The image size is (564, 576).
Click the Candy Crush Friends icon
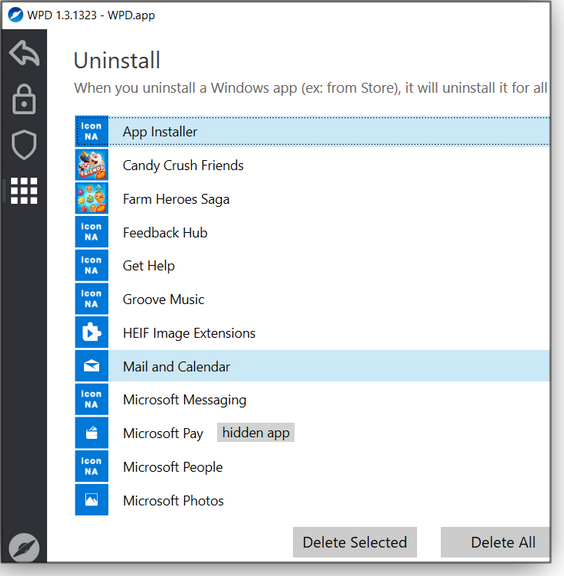point(92,165)
